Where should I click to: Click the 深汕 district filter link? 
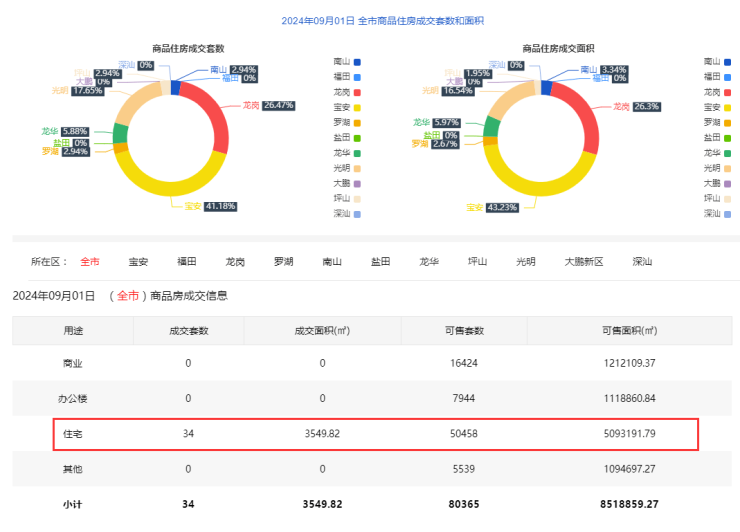click(642, 262)
